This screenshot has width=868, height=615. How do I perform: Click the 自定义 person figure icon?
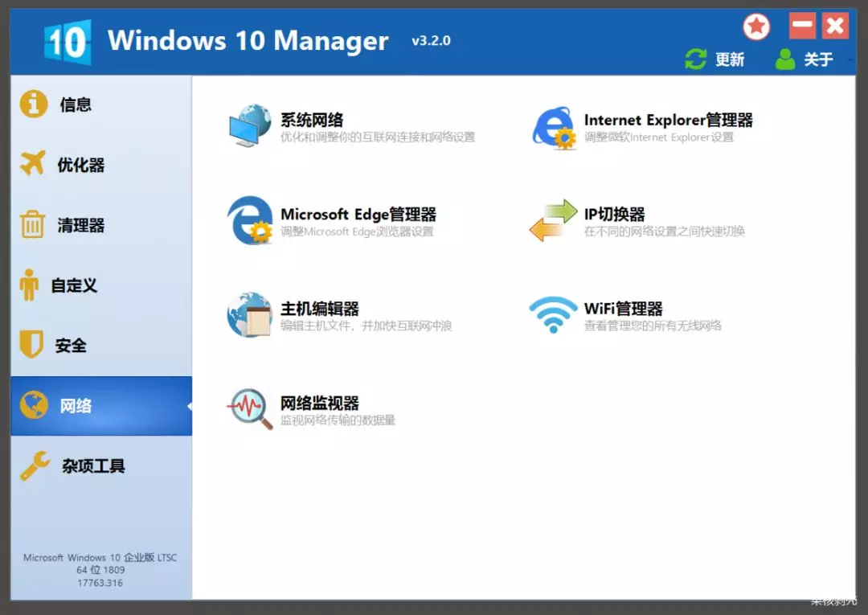29,285
